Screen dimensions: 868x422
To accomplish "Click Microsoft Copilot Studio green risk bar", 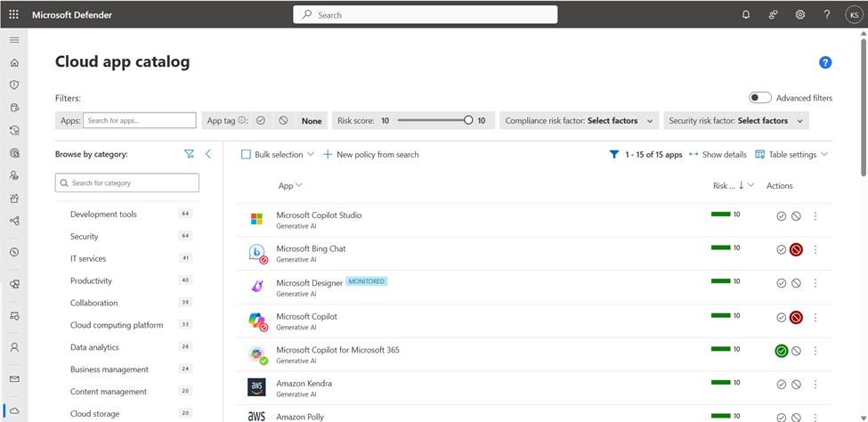I will (x=721, y=213).
